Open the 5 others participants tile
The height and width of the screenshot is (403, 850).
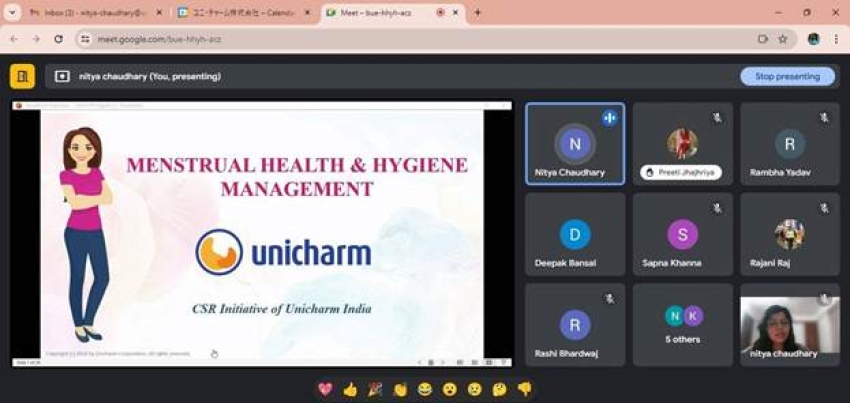pos(682,324)
